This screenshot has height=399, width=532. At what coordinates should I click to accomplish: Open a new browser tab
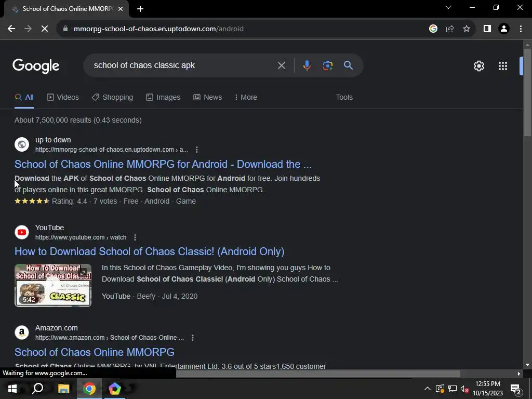click(140, 9)
